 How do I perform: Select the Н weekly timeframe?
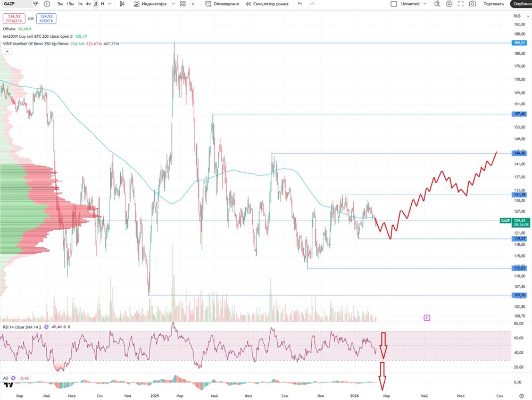click(103, 4)
